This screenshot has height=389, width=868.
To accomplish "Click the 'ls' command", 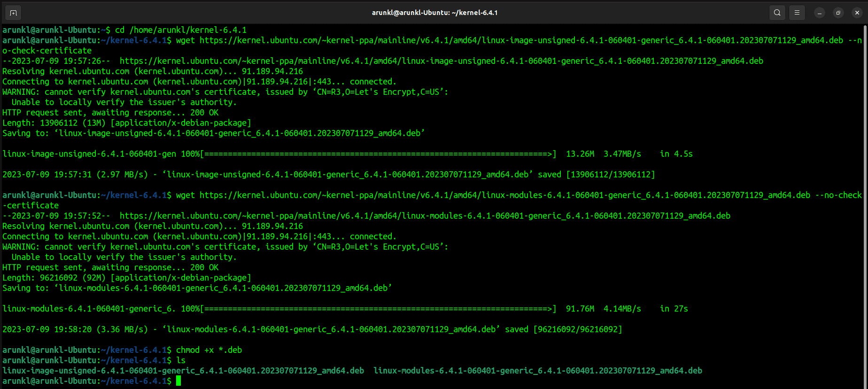I will pos(181,360).
